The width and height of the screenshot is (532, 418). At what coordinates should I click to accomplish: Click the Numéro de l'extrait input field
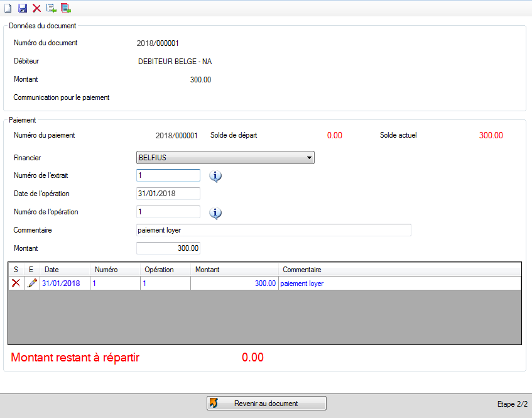click(x=168, y=175)
